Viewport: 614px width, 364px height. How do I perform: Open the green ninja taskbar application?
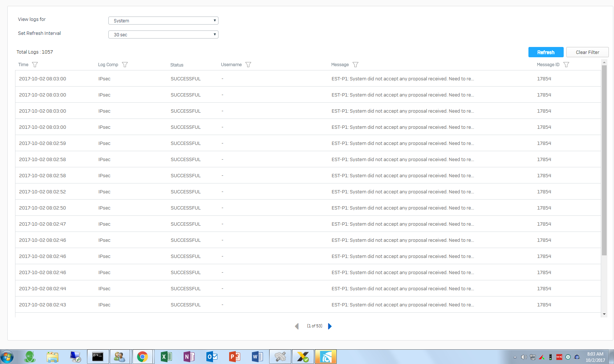pos(30,357)
